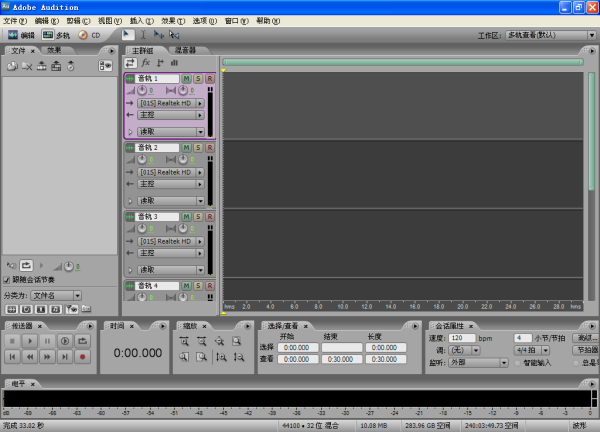
Task: Show Sends controls in Main panel
Action: click(x=160, y=63)
